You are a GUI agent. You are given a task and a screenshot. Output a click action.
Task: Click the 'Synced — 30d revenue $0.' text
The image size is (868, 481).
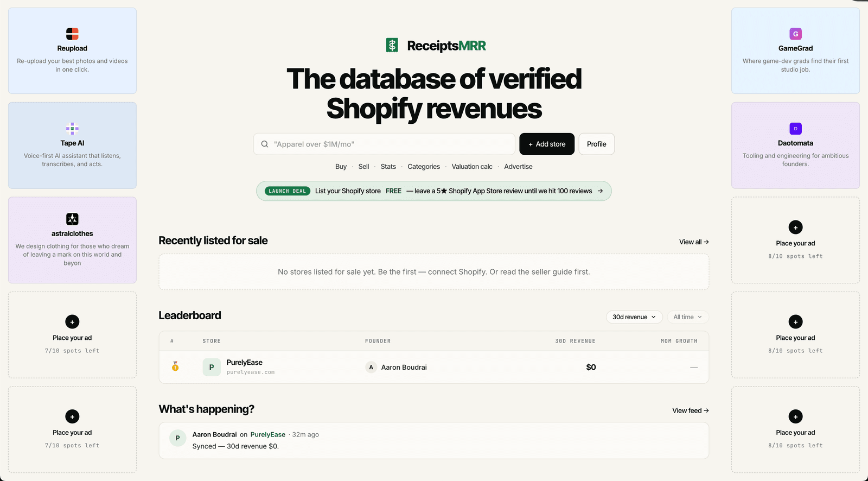coord(235,446)
